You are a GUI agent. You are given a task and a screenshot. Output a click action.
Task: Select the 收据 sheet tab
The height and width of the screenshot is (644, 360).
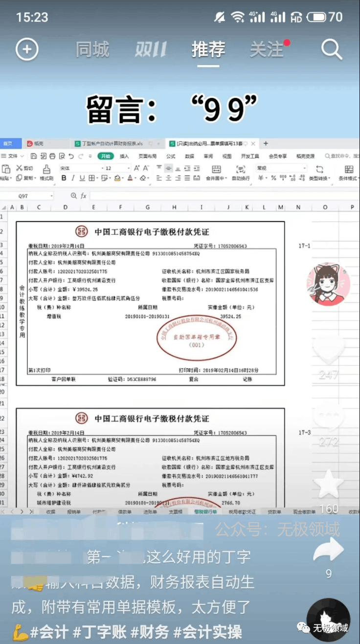50,511
